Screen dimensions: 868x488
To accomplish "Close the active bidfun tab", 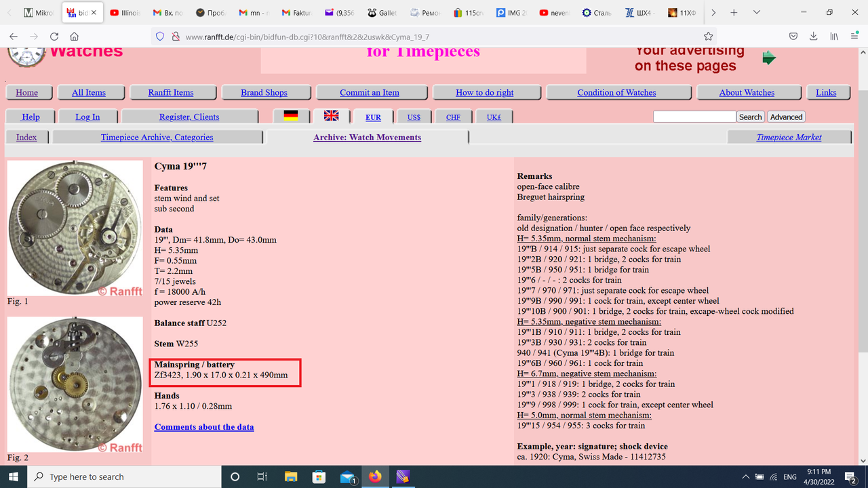I will pyautogui.click(x=94, y=13).
